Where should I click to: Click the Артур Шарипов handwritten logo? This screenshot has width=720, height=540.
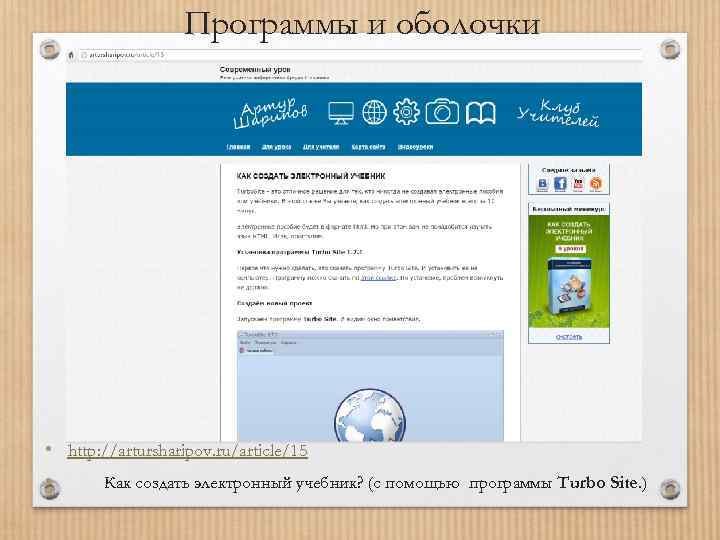(x=271, y=113)
